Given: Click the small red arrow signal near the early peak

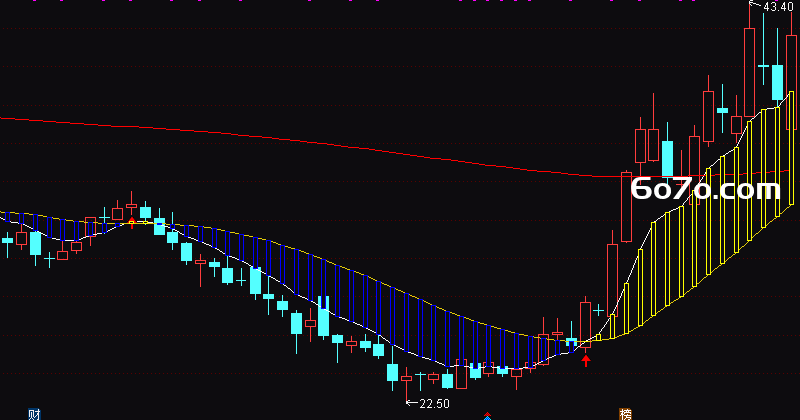Looking at the screenshot, I should (x=132, y=222).
